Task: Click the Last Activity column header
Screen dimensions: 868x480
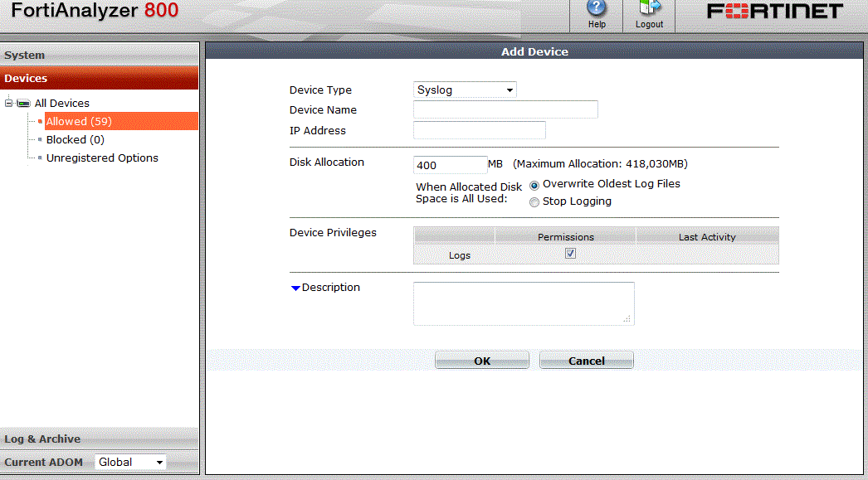Action: point(708,236)
